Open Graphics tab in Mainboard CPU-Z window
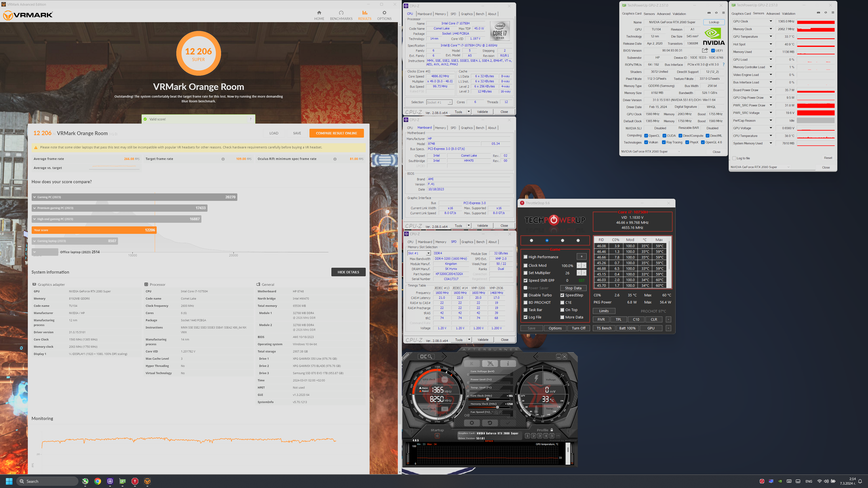Image resolution: width=868 pixels, height=488 pixels. point(467,128)
